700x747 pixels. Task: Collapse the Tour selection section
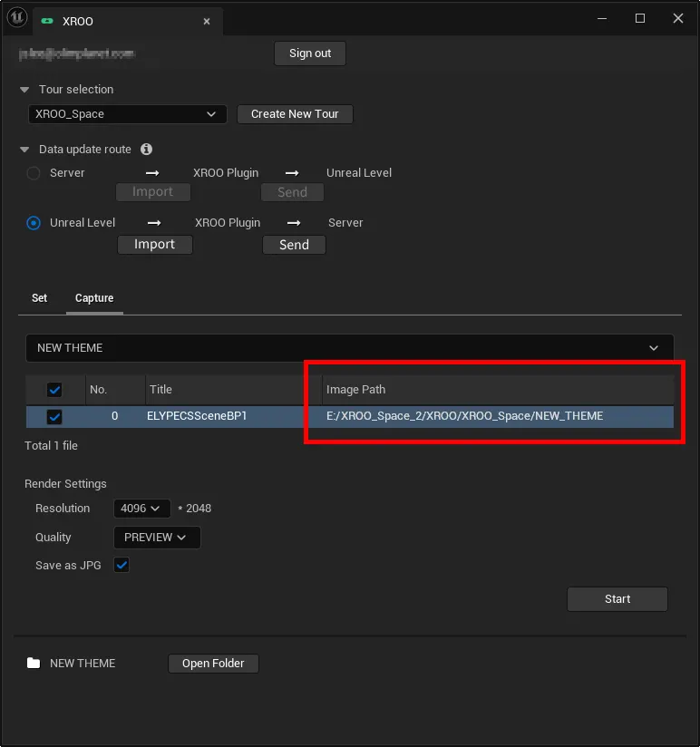click(24, 90)
